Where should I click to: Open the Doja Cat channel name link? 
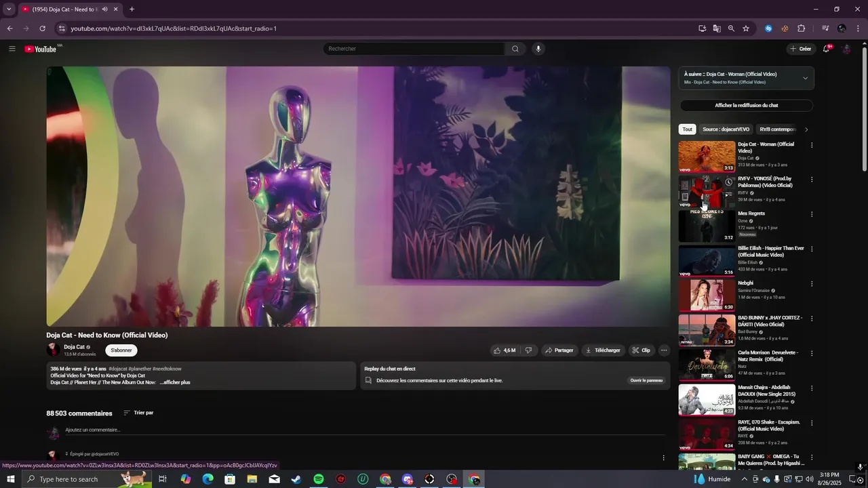[x=75, y=347]
